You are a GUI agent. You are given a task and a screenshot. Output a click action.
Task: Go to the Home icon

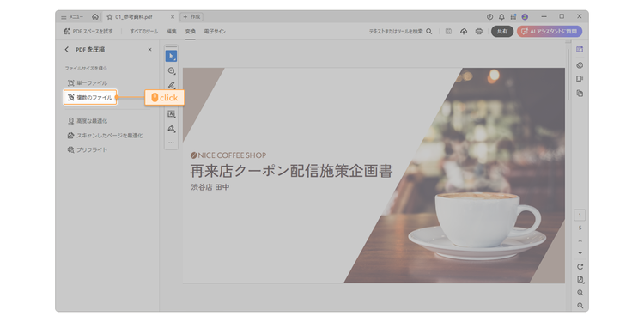coord(95,17)
